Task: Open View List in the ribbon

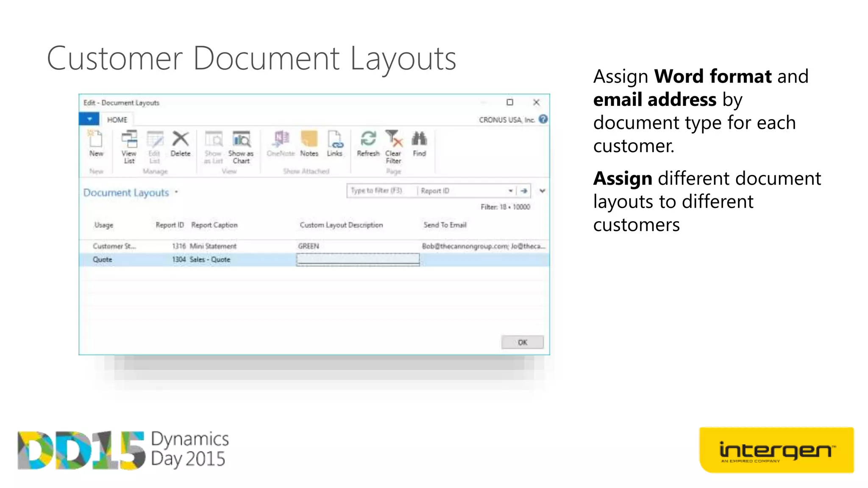Action: (x=129, y=147)
